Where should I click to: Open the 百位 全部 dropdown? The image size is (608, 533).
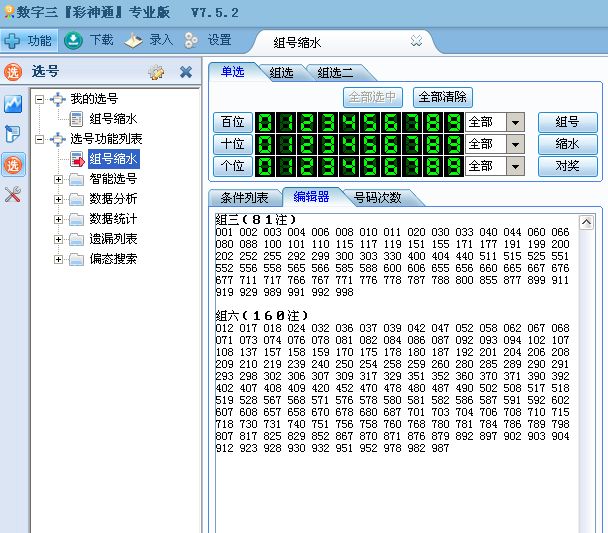tap(516, 122)
